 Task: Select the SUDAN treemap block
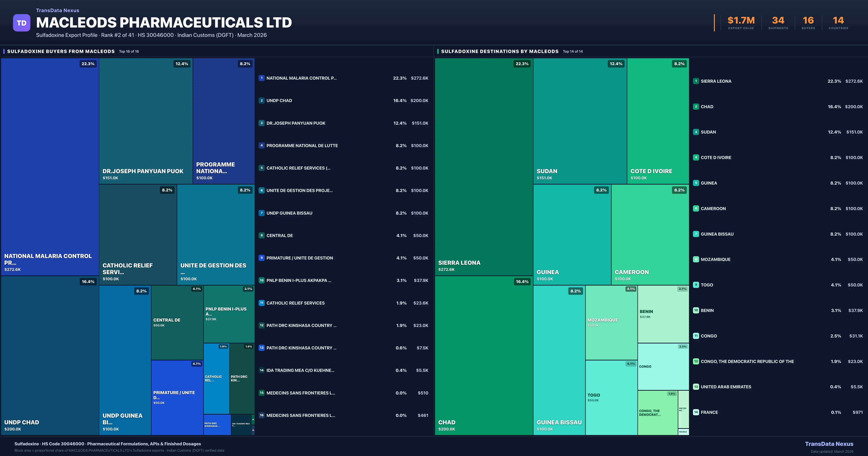pos(580,121)
